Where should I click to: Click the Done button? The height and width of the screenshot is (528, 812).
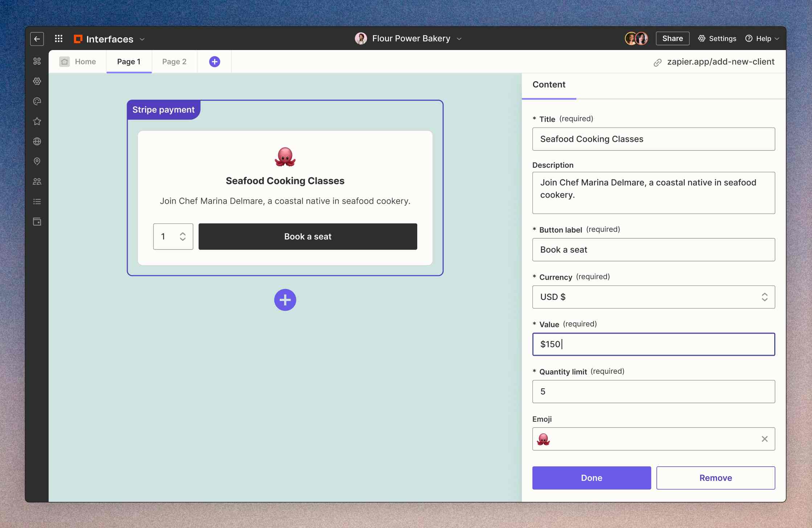(x=591, y=478)
